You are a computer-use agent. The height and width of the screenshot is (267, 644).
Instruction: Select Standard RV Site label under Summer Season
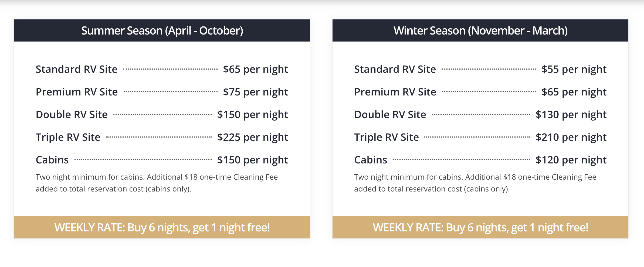[77, 69]
